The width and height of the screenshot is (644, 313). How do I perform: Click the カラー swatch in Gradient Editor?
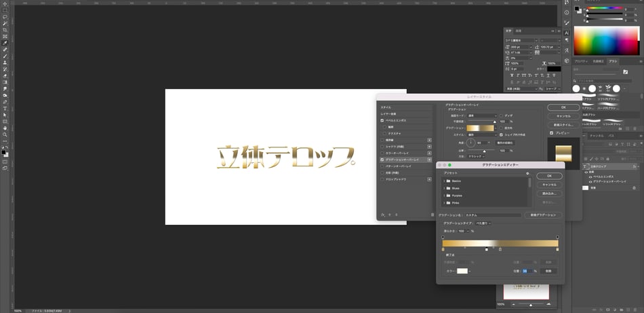click(x=462, y=270)
